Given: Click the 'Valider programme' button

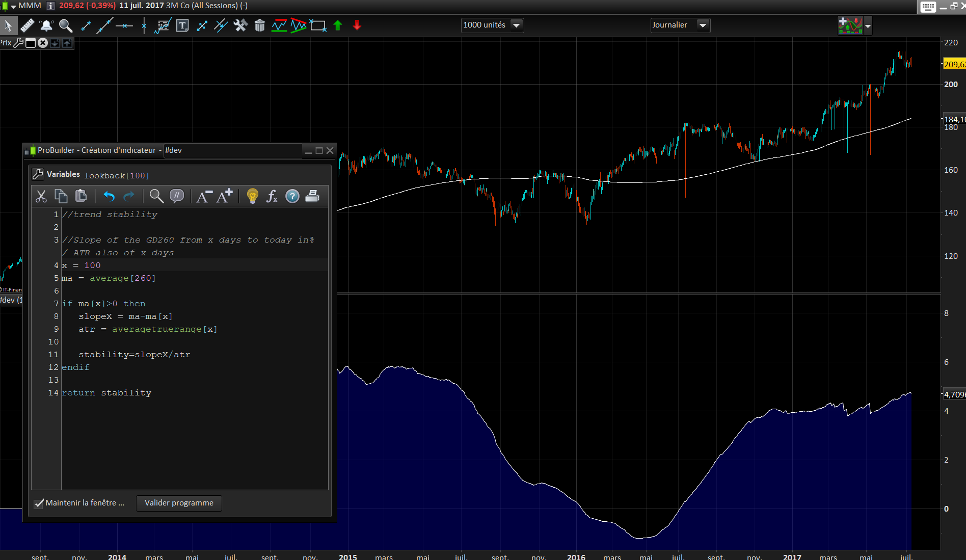Looking at the screenshot, I should [x=179, y=503].
